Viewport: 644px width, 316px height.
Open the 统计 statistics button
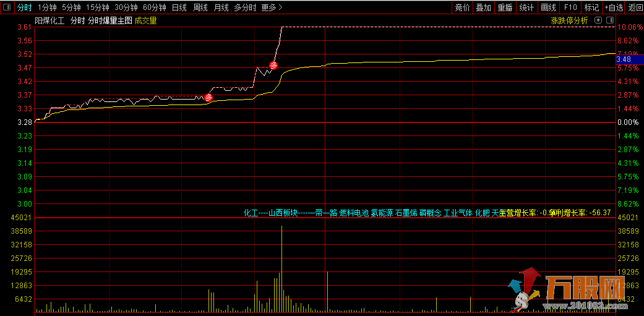526,7
